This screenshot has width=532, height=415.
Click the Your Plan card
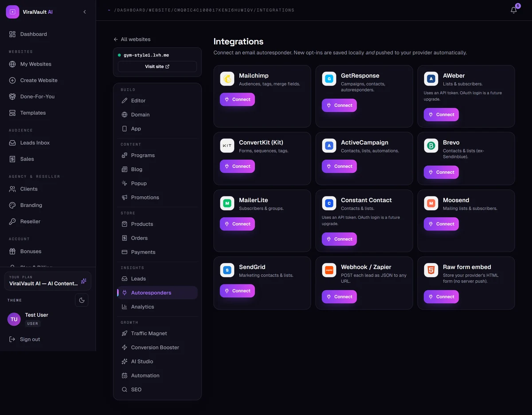[x=48, y=281]
